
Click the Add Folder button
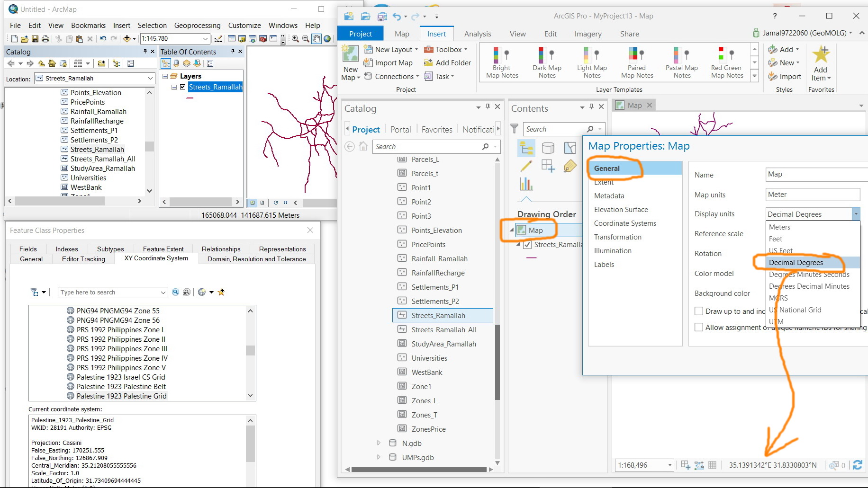pos(447,63)
